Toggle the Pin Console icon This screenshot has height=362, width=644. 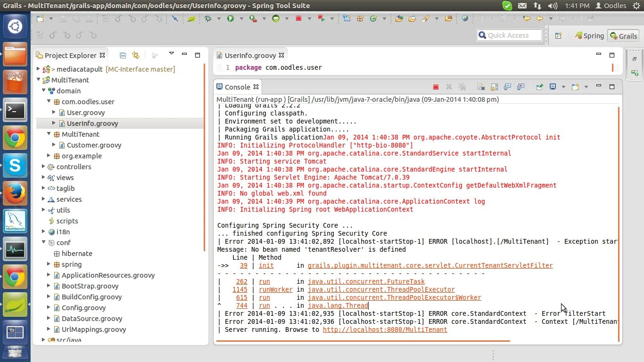tap(539, 87)
